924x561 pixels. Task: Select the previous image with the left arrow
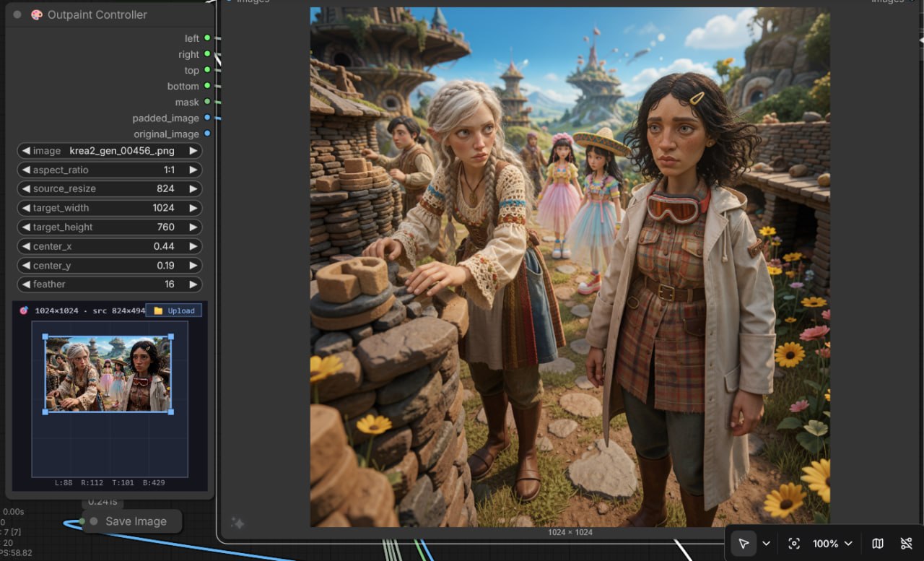point(26,151)
